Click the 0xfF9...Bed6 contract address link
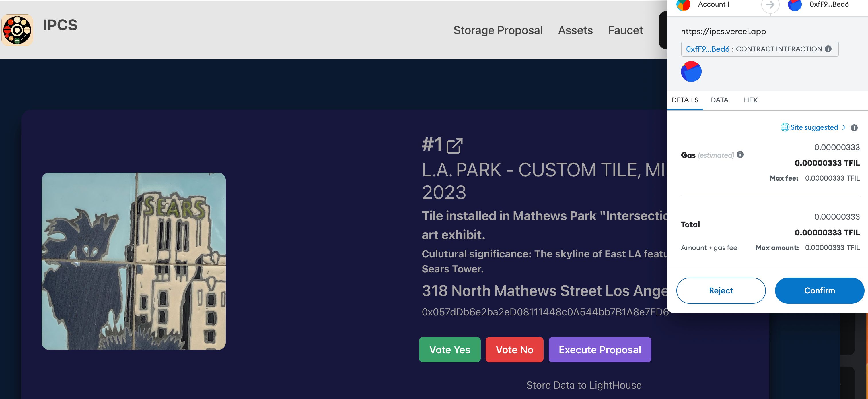 click(707, 49)
